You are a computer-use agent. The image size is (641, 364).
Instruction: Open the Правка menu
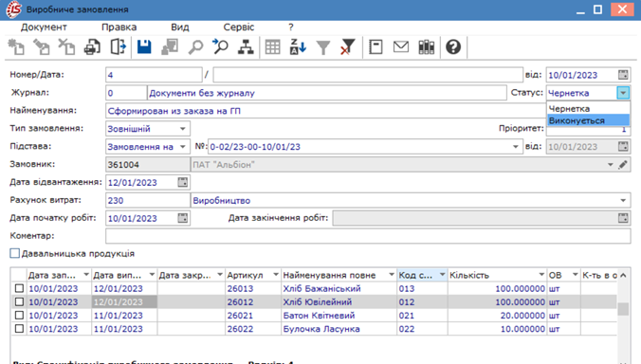pyautogui.click(x=119, y=27)
